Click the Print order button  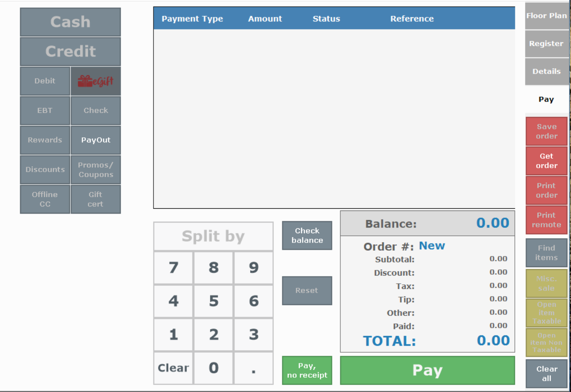(546, 190)
